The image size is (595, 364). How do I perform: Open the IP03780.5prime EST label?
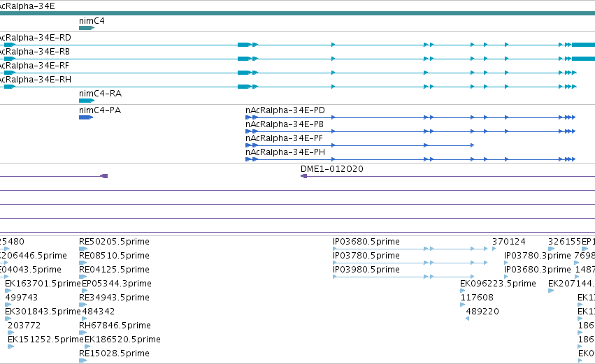[366, 256]
